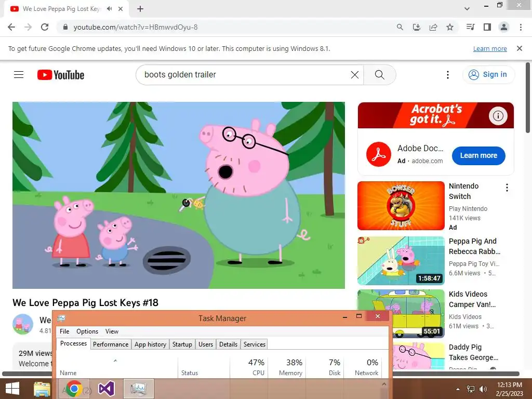
Task: Open Task Manager View menu
Action: [112, 331]
